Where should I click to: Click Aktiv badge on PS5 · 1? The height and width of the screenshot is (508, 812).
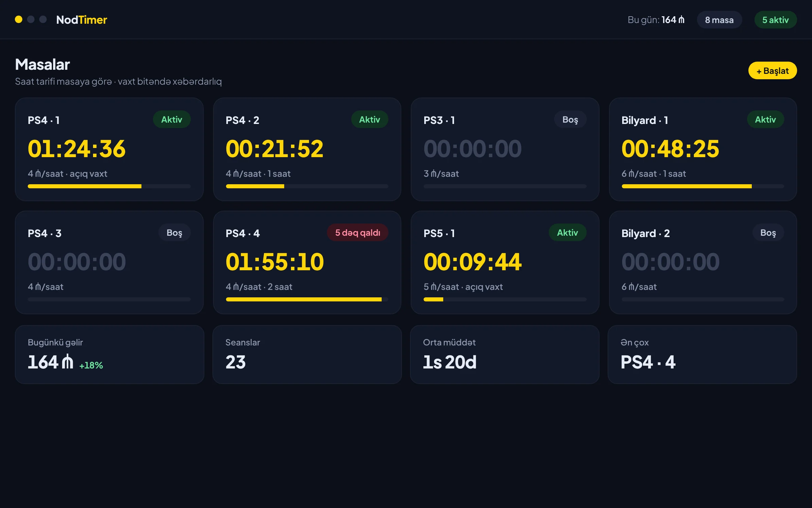(567, 233)
